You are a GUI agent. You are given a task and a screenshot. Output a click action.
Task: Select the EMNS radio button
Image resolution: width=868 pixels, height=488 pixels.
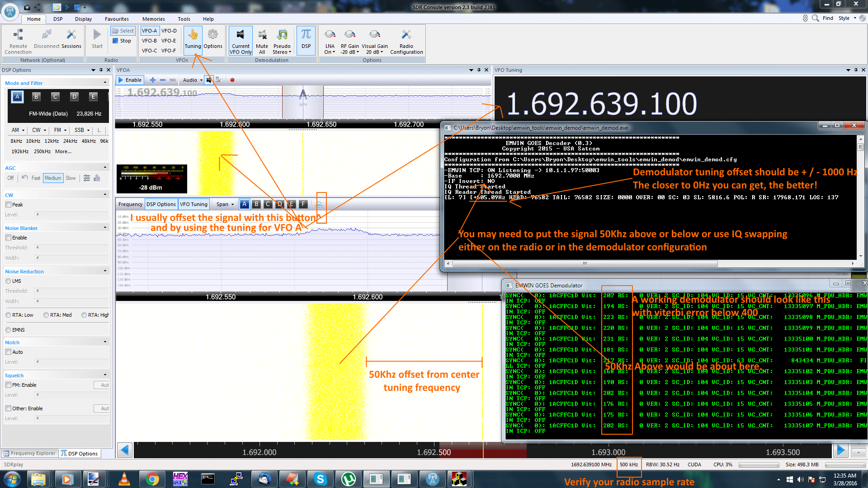click(x=8, y=330)
